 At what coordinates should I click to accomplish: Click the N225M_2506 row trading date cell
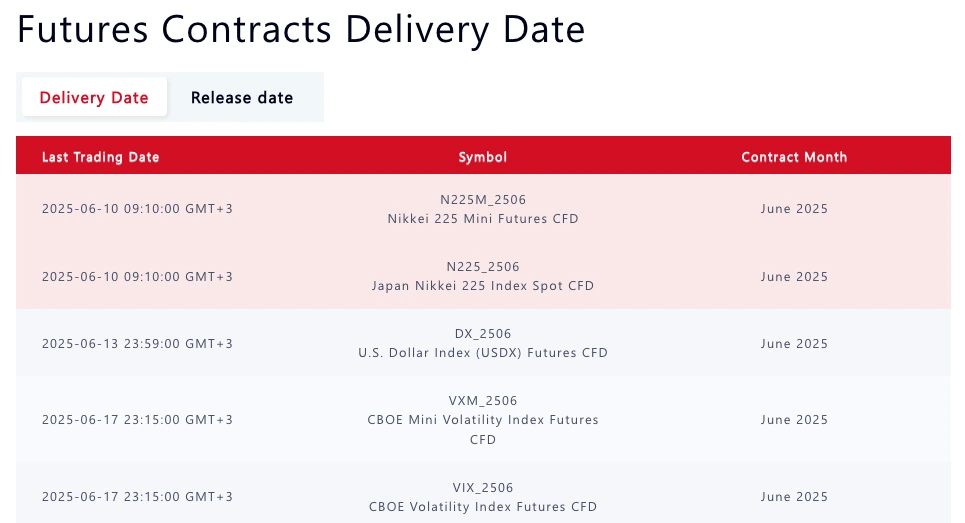click(x=137, y=209)
